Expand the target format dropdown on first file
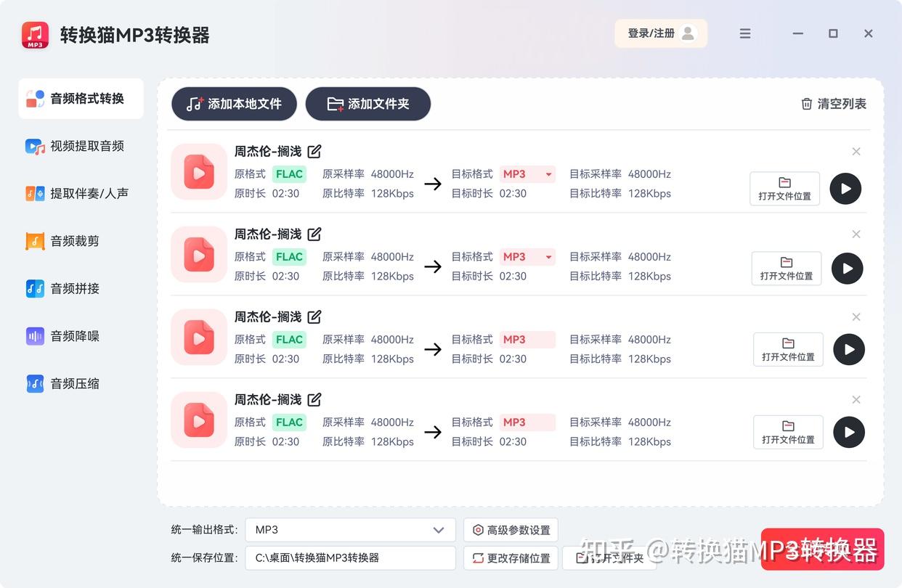902x588 pixels. coord(548,174)
